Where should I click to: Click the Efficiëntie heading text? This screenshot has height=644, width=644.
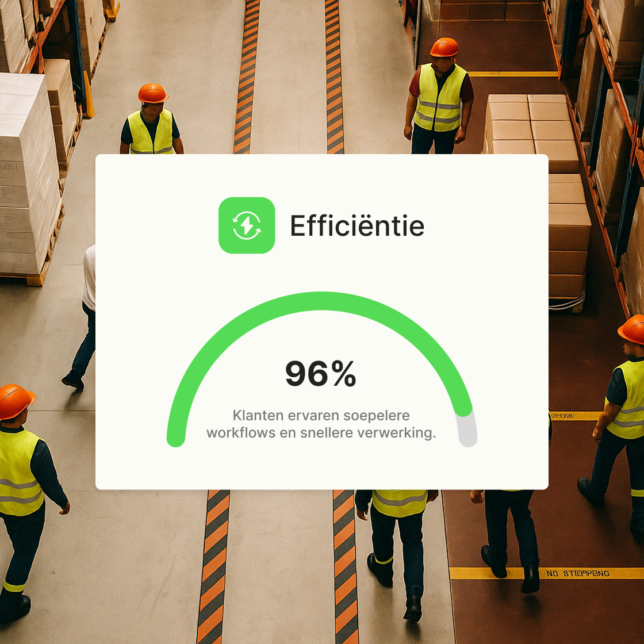357,225
